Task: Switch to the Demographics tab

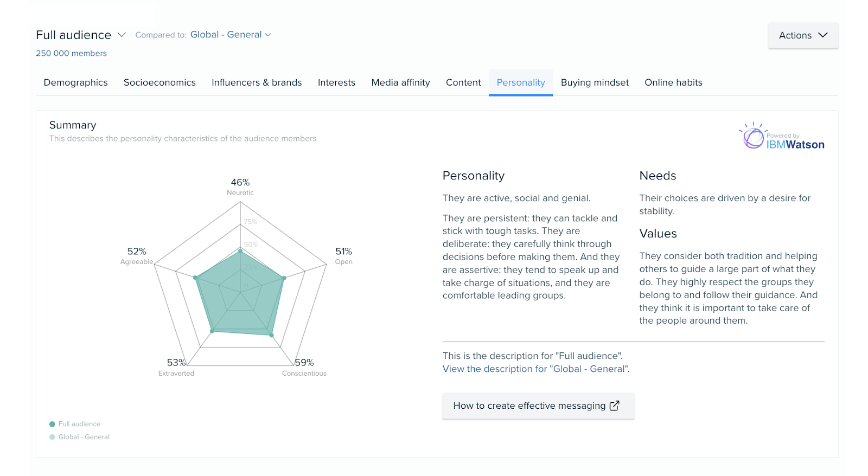Action: [x=75, y=82]
